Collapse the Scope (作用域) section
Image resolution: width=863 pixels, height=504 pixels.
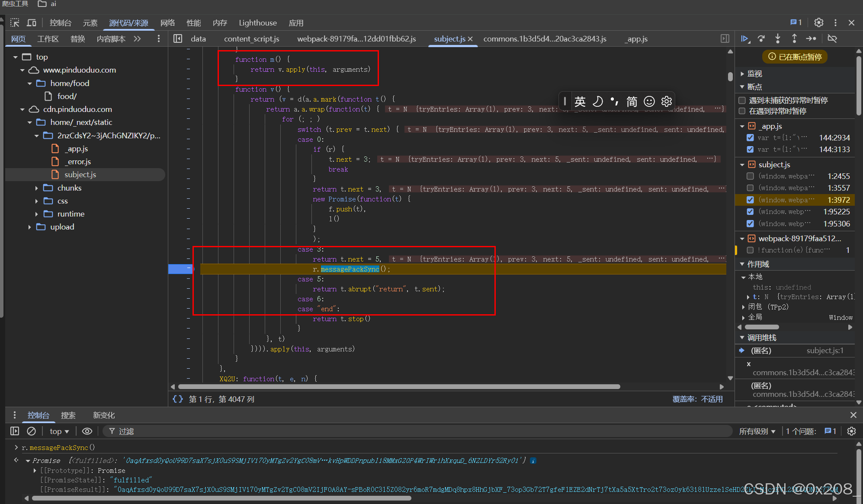pyautogui.click(x=742, y=264)
